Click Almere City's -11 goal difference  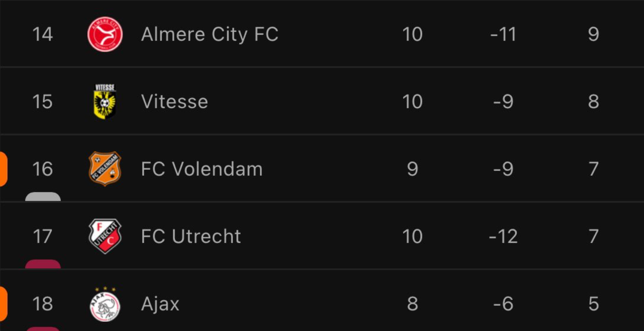[503, 34]
